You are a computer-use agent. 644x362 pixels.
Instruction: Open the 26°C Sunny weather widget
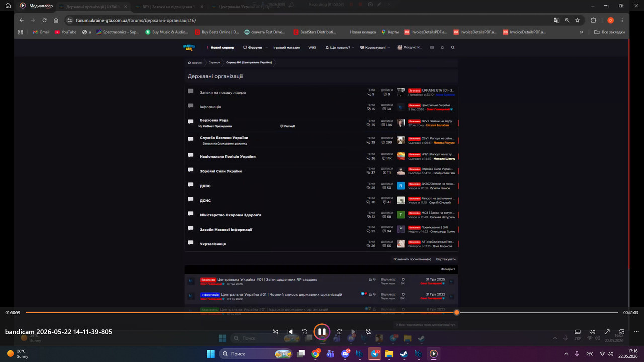(x=18, y=353)
